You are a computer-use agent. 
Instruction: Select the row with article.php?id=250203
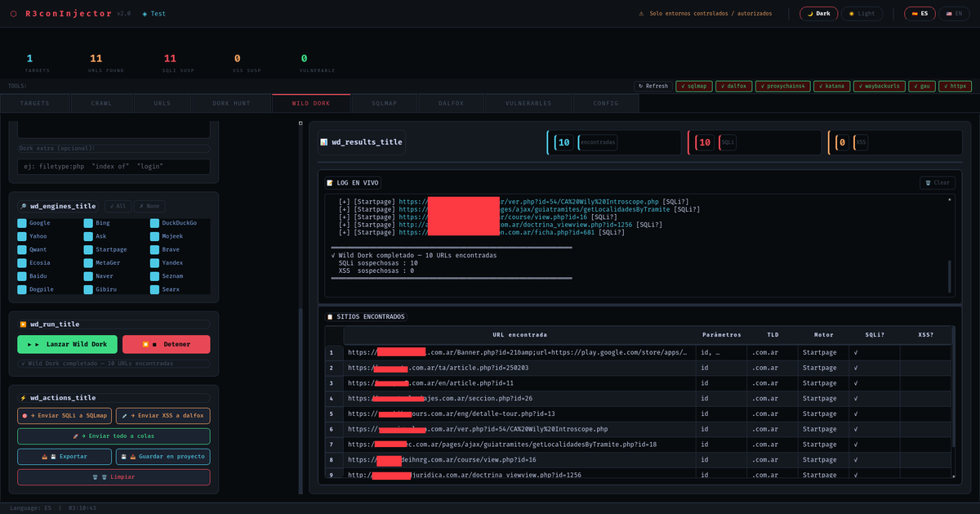[x=639, y=368]
